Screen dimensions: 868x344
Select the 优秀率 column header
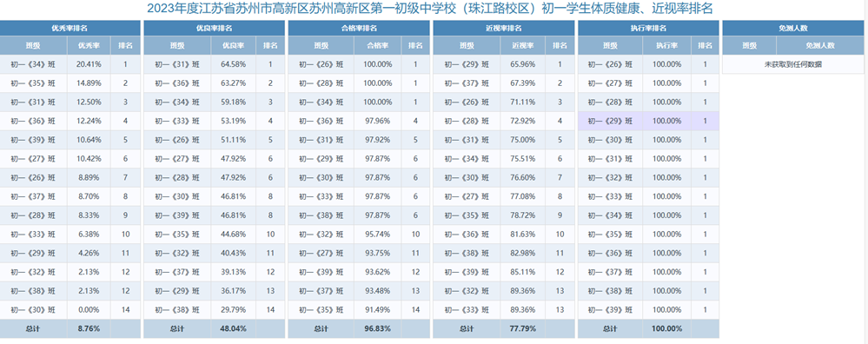tap(89, 45)
